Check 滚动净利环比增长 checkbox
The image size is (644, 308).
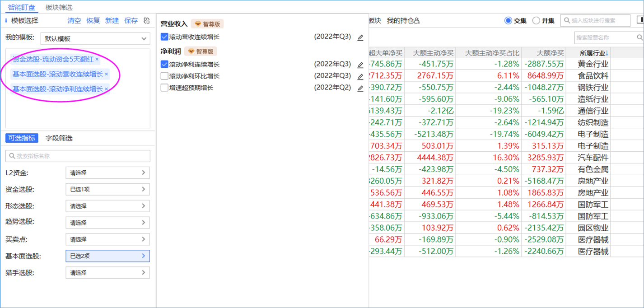pos(164,76)
